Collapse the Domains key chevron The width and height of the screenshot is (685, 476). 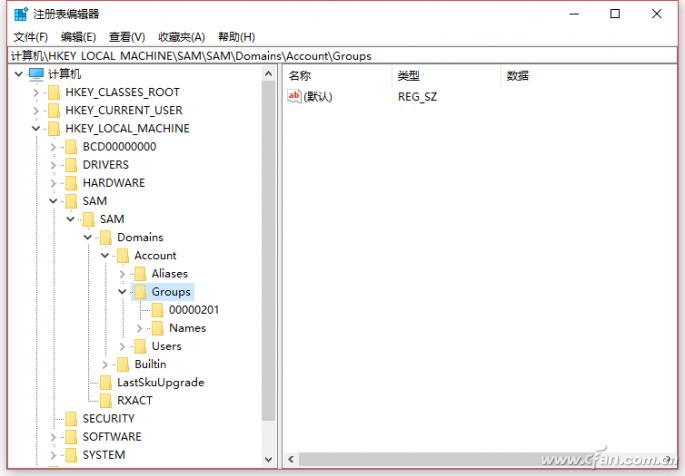[88, 238]
